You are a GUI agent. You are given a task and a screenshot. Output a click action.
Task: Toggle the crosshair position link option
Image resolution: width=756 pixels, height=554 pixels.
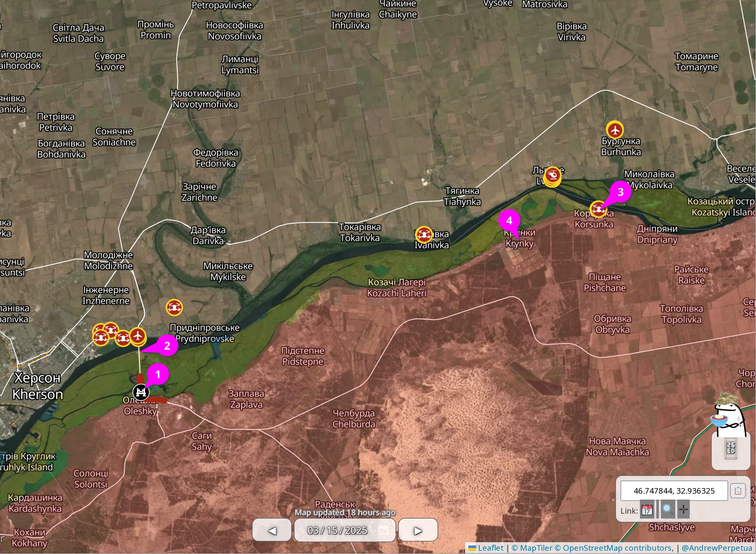tap(684, 510)
